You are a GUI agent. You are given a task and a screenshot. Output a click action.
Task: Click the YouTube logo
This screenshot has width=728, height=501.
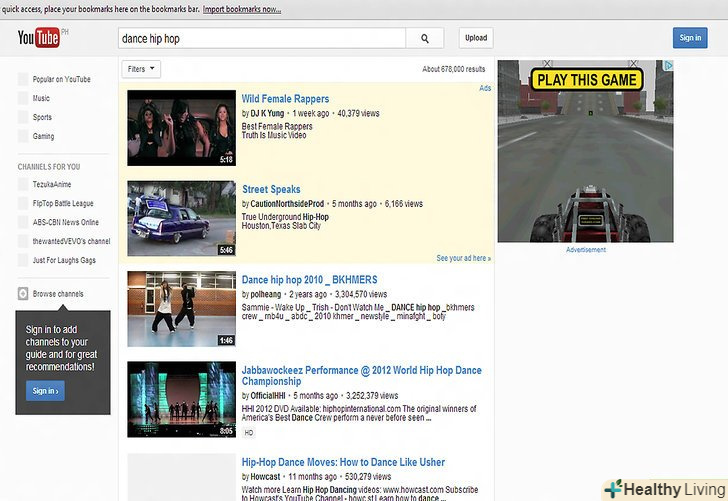click(x=39, y=38)
